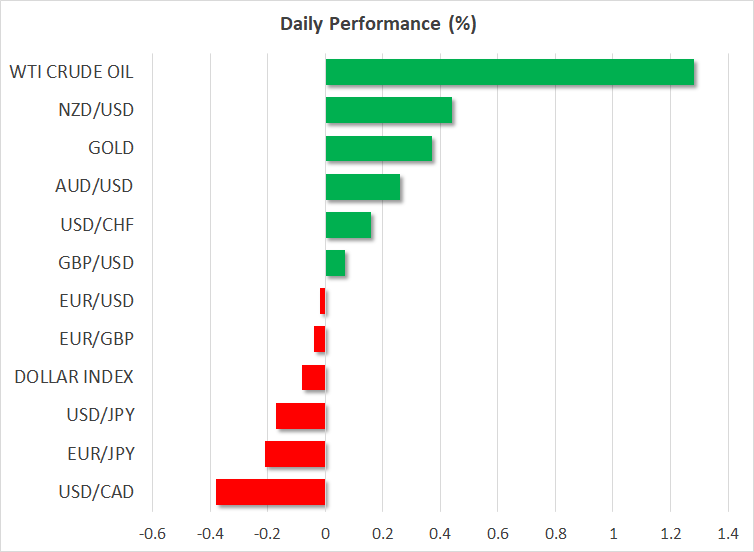The image size is (754, 552).
Task: Click the WTI Crude Oil green bar
Action: [x=509, y=72]
